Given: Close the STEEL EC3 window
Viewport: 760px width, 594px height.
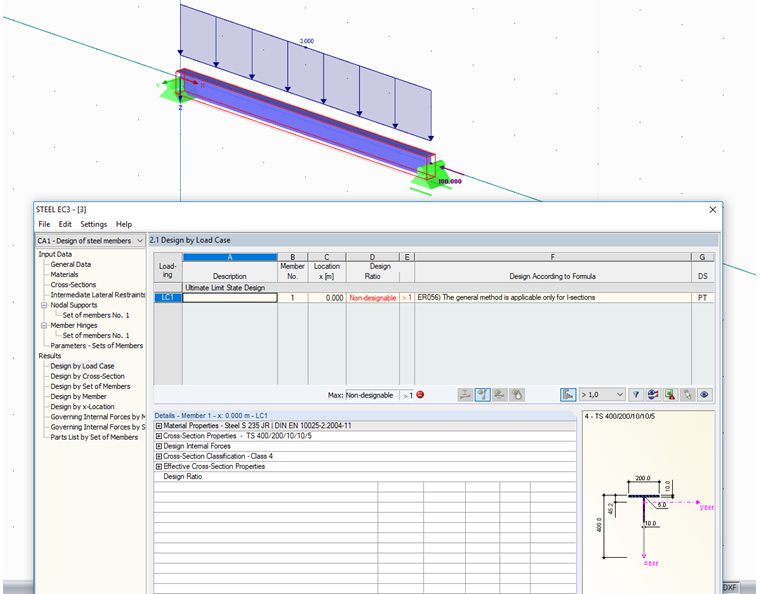Looking at the screenshot, I should pyautogui.click(x=712, y=210).
